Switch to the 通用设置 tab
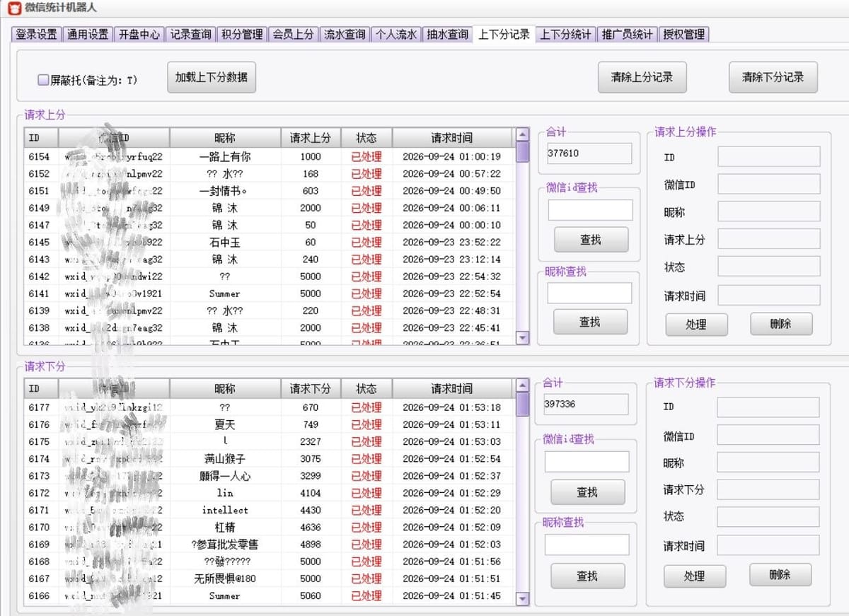Screen dimensions: 849x616 88,34
